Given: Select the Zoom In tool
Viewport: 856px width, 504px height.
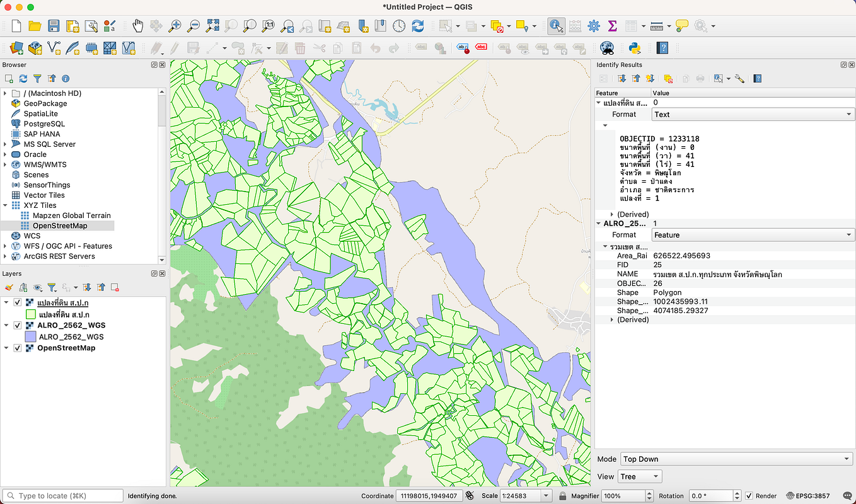Looking at the screenshot, I should pyautogui.click(x=175, y=26).
